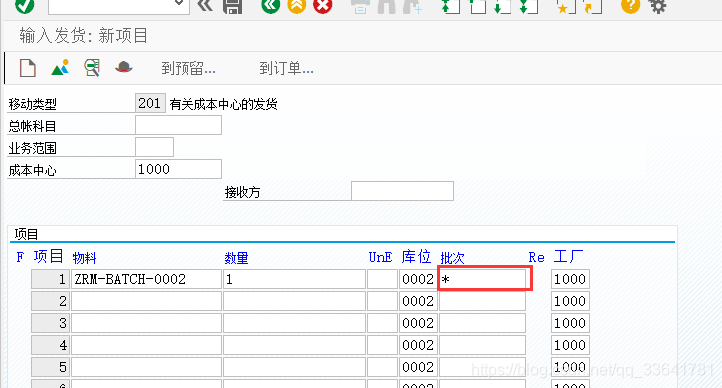Screen dimensions: 722x388
Task: Click the 库位 column header
Action: click(x=416, y=256)
